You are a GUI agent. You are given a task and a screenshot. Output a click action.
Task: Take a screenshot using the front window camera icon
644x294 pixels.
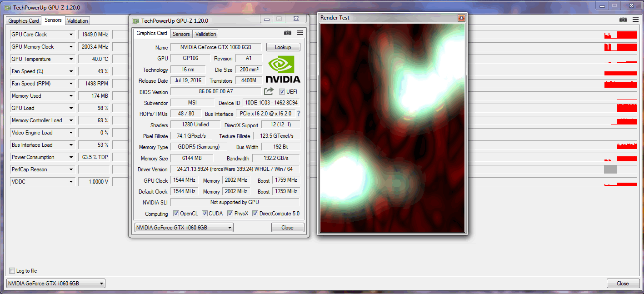coord(288,33)
